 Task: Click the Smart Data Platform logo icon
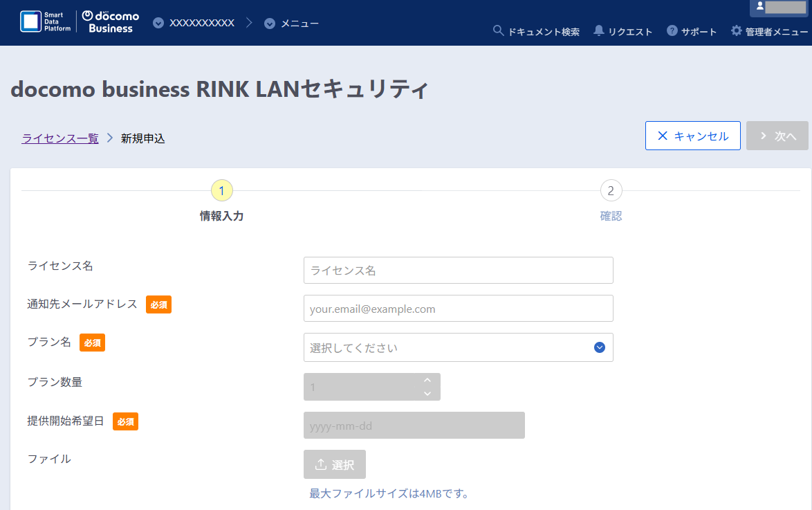[x=30, y=21]
